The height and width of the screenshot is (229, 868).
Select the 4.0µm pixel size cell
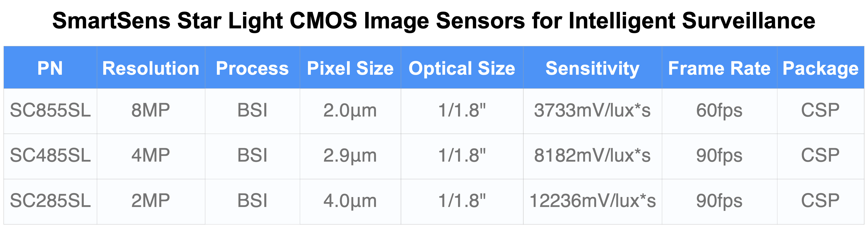tap(351, 201)
